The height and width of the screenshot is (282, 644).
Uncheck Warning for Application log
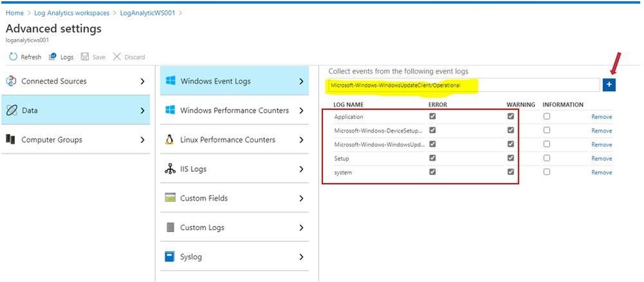511,117
